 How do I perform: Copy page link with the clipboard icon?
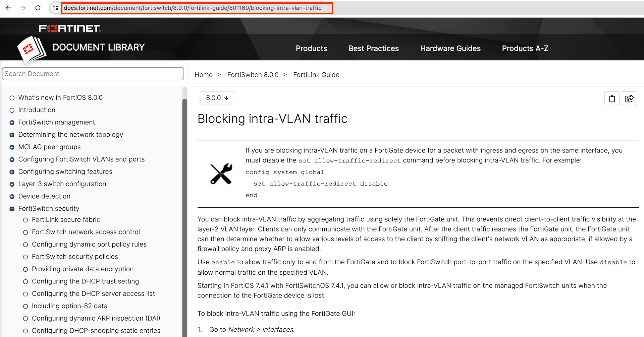click(x=612, y=98)
